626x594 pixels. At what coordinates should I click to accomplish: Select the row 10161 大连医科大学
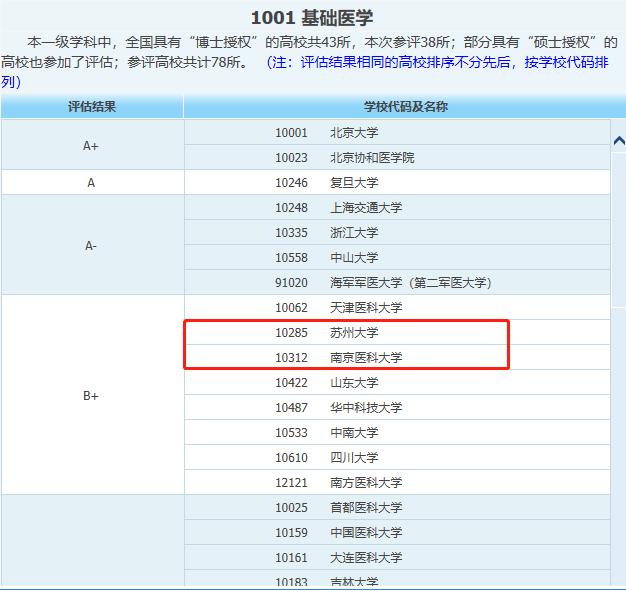(397, 557)
